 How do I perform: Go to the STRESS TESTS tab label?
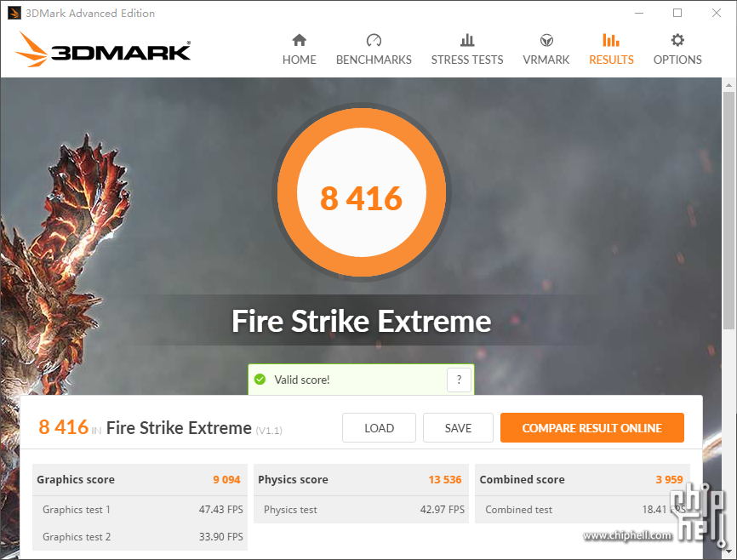(x=467, y=60)
